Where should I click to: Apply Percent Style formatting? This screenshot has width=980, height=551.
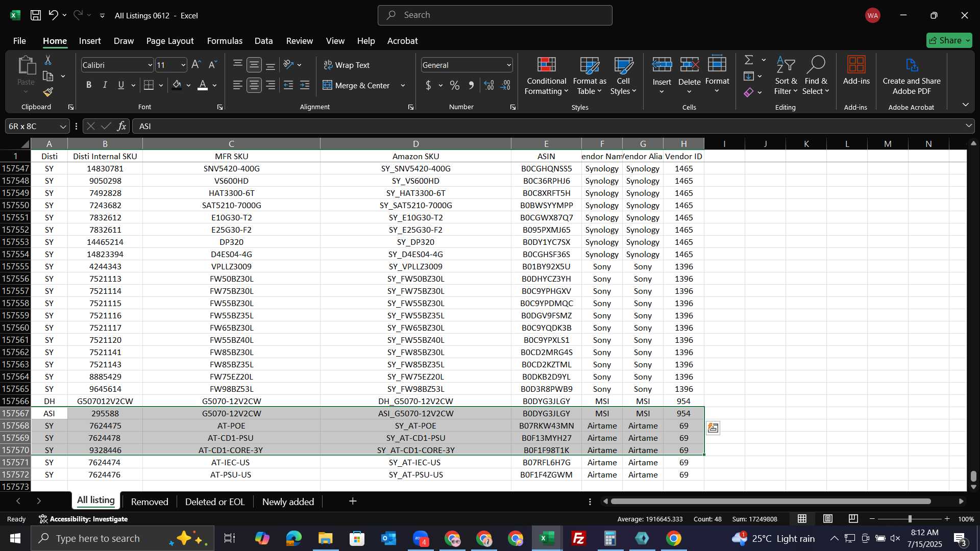(454, 85)
